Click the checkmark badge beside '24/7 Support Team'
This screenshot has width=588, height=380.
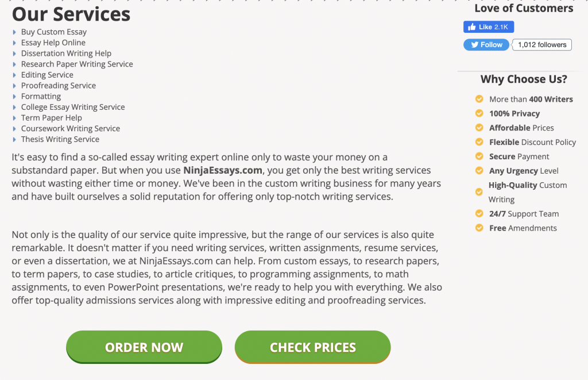tap(478, 213)
